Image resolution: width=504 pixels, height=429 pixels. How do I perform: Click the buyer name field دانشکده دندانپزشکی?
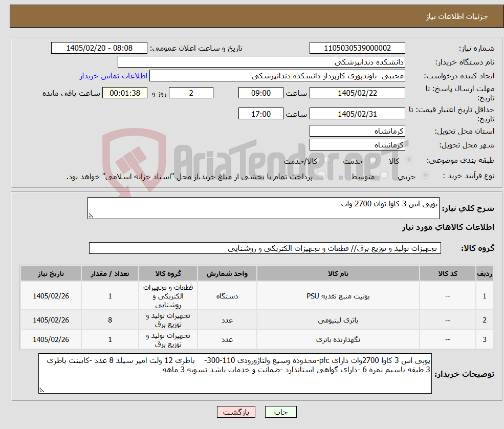[x=261, y=62]
